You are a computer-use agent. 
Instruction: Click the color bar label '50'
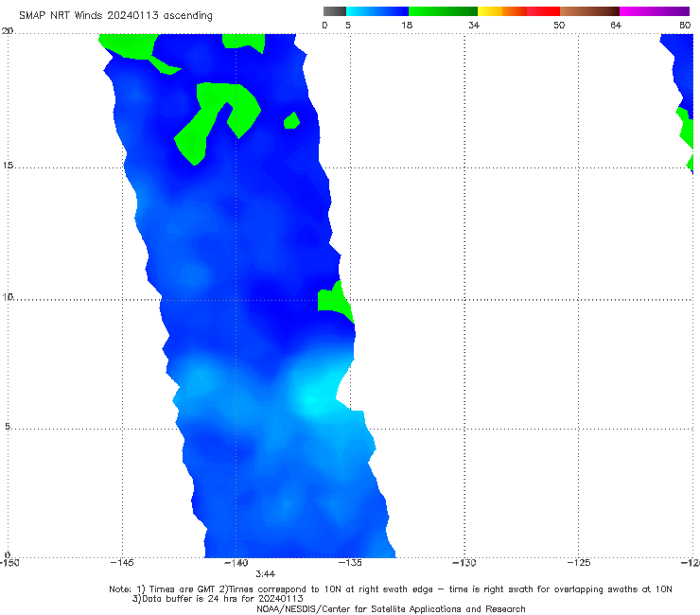(559, 25)
